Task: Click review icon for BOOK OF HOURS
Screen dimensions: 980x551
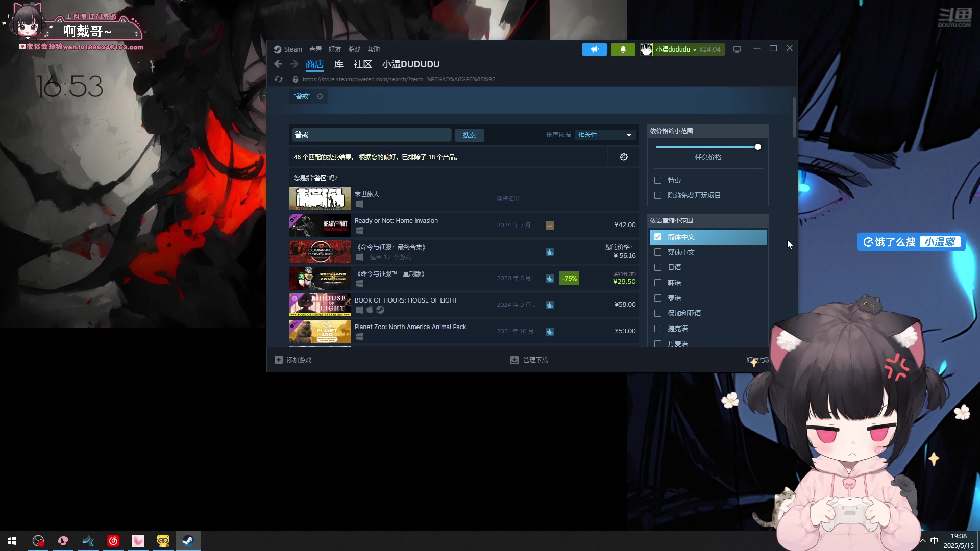Action: pos(550,305)
